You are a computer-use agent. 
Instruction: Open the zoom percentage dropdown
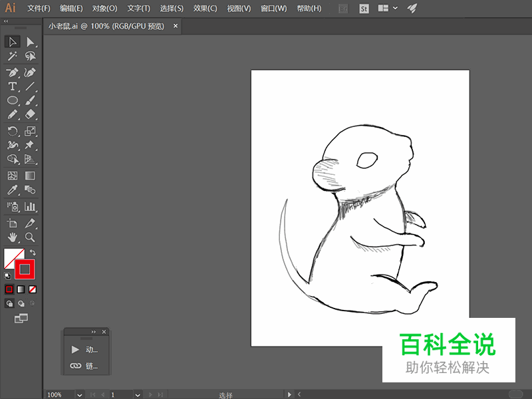point(79,394)
